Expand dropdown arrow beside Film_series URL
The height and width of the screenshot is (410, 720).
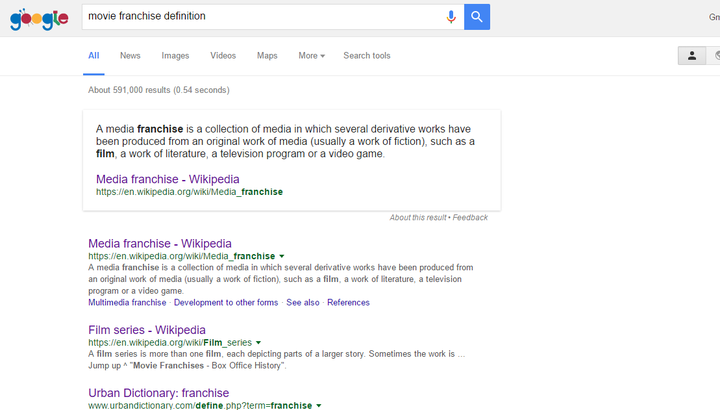pos(259,343)
